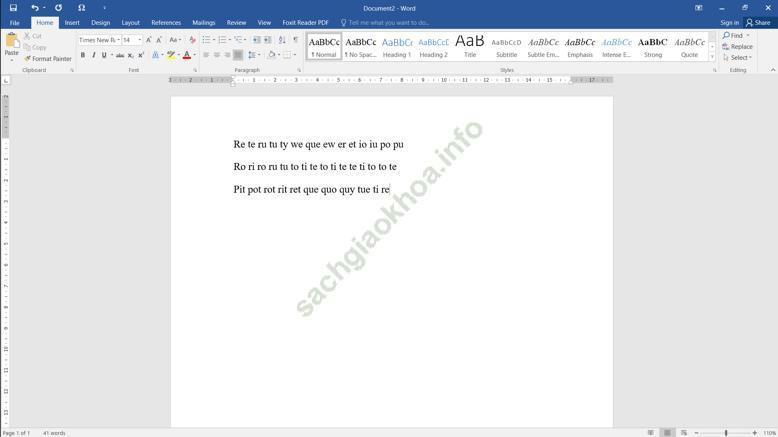
Task: Open word count from 41 words
Action: point(54,433)
